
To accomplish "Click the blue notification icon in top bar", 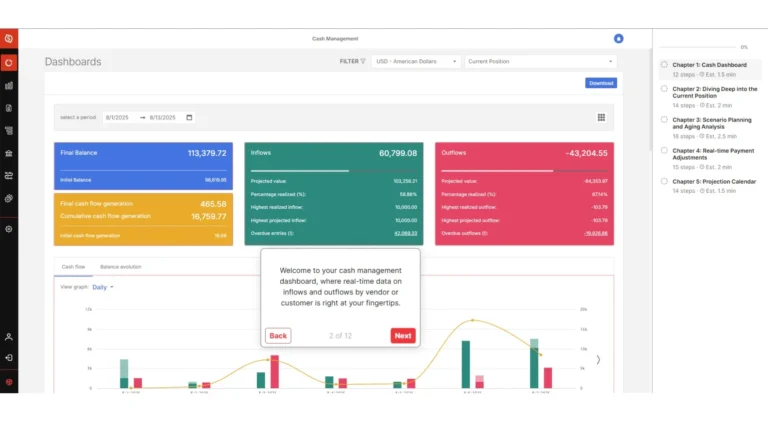I will [x=618, y=39].
